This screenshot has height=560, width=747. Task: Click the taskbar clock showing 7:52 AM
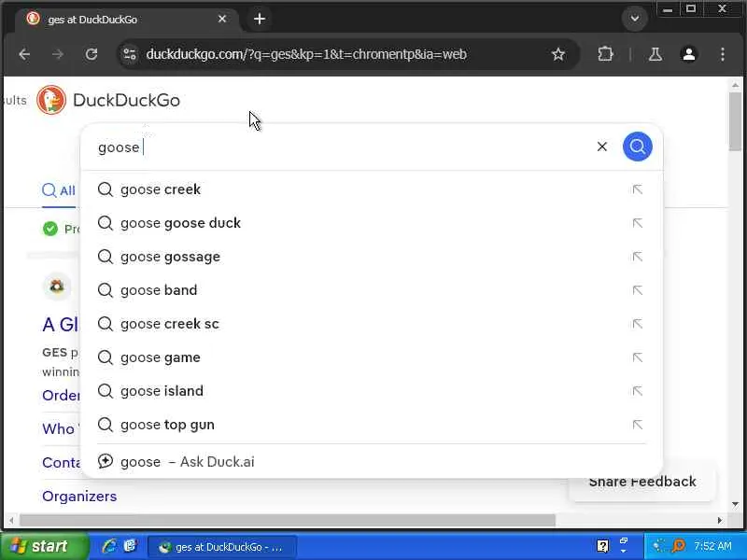tap(712, 546)
